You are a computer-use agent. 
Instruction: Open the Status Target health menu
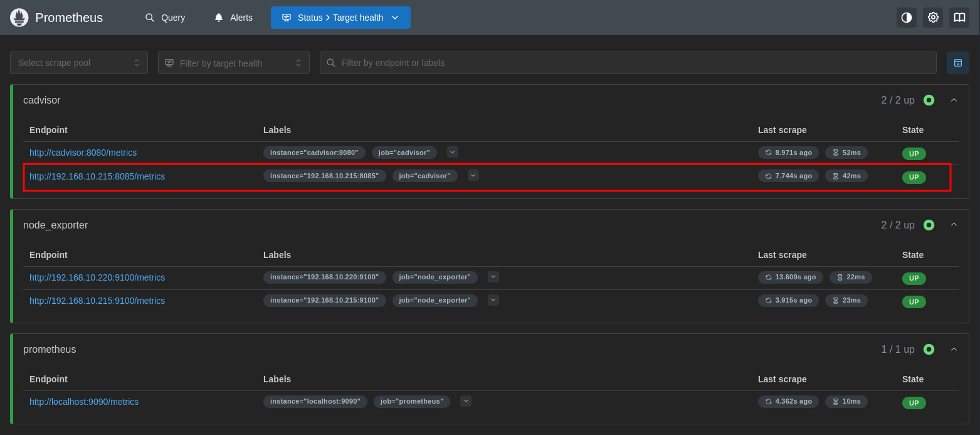tap(340, 18)
